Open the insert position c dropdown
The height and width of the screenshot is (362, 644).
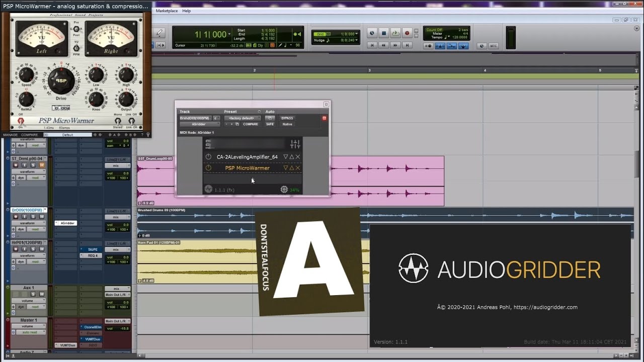point(216,118)
